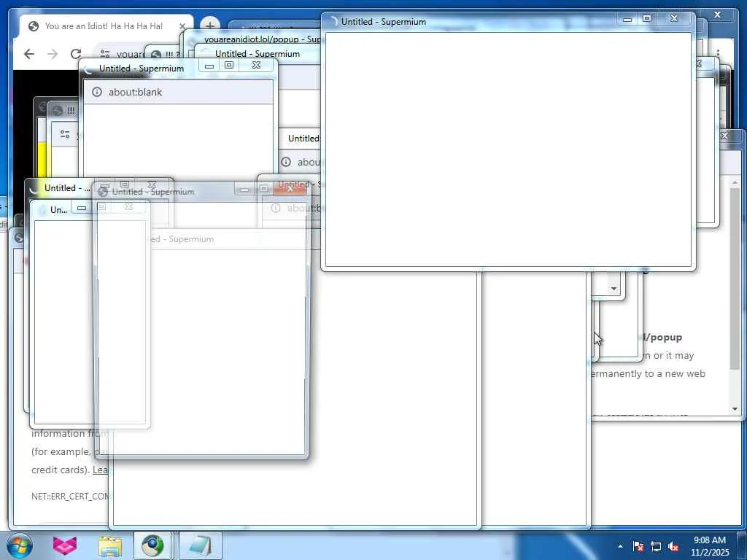Screen dimensions: 747x560
Task: Click the NET::ERR_CERT error code text
Action: (x=70, y=496)
